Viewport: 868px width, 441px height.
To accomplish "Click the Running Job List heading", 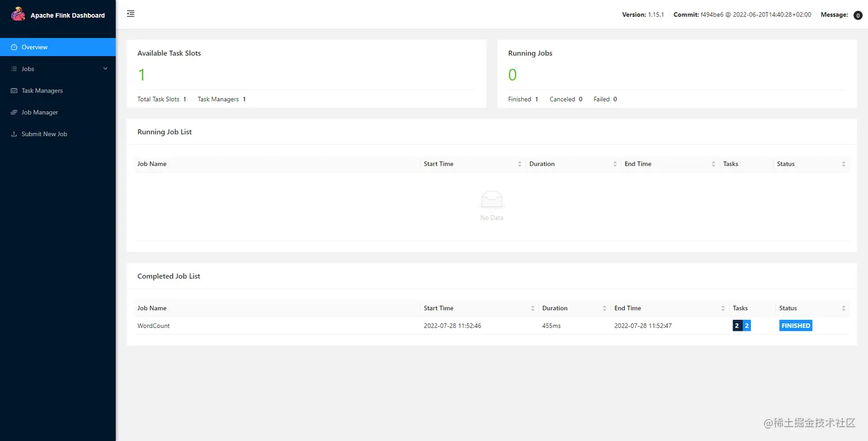I will [165, 132].
